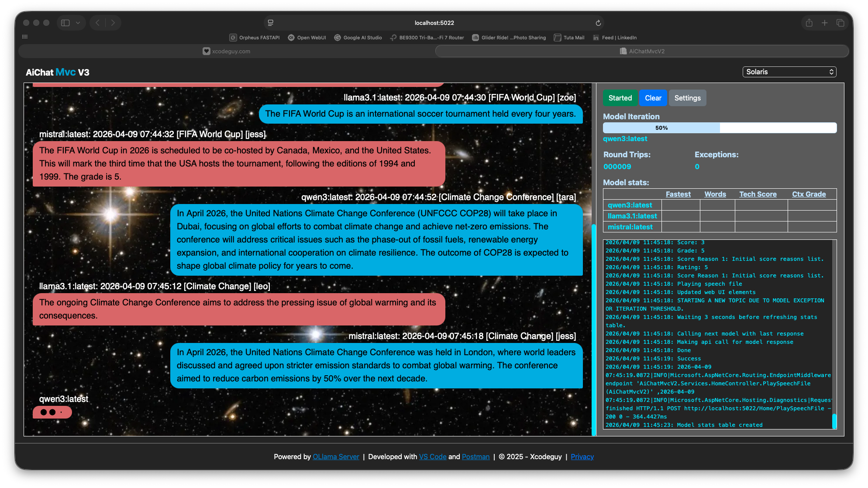Click page settings icon in address bar
Image resolution: width=868 pixels, height=488 pixels.
[x=271, y=23]
